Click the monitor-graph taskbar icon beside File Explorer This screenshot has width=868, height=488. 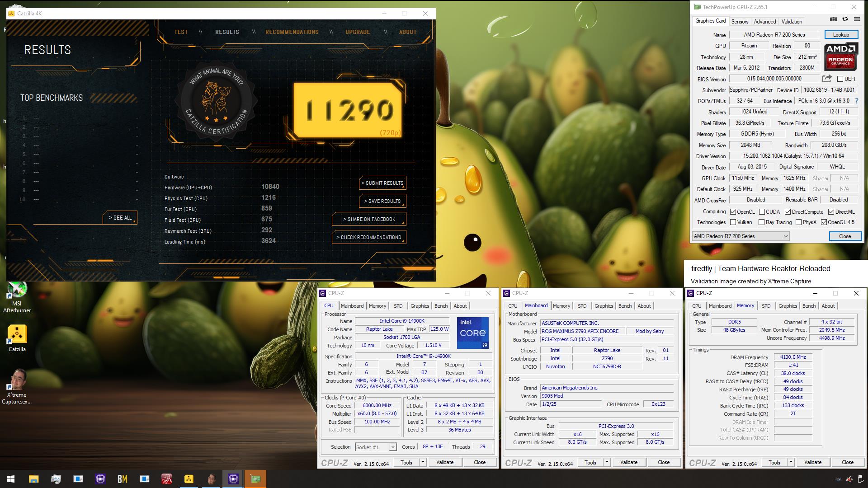click(56, 479)
